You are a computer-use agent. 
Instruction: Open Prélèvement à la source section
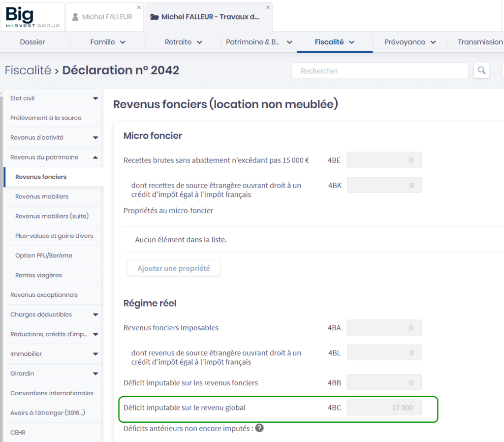pyautogui.click(x=46, y=118)
